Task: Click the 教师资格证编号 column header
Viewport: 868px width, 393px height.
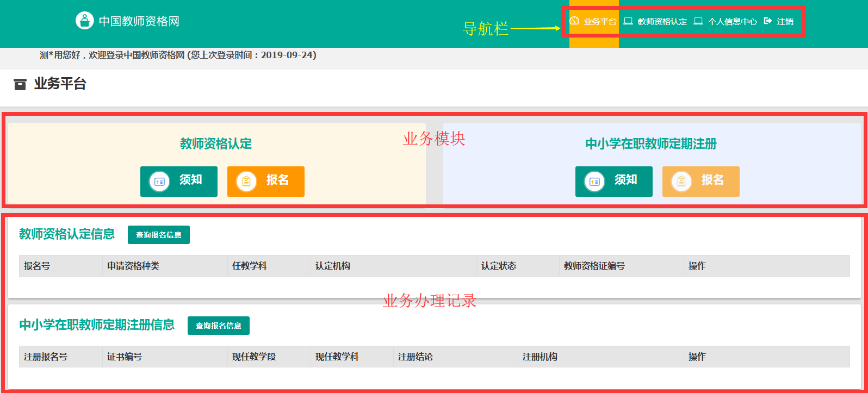Action: (x=594, y=266)
